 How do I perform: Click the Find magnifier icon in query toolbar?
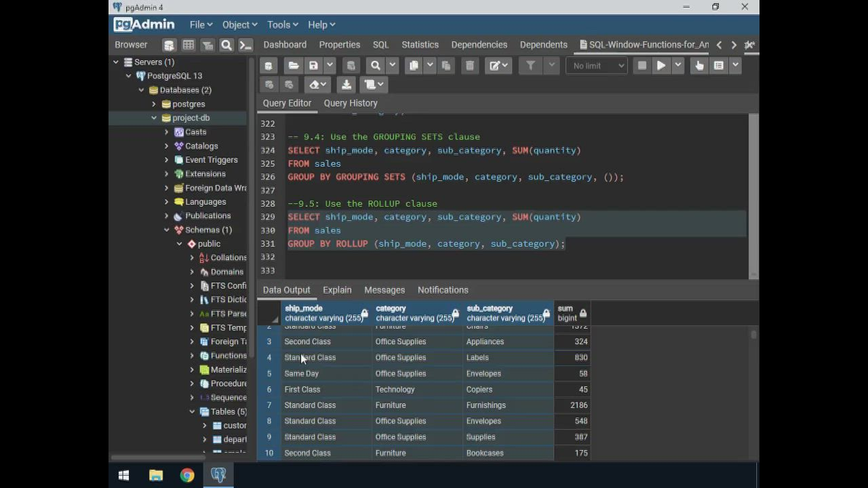[x=375, y=66]
